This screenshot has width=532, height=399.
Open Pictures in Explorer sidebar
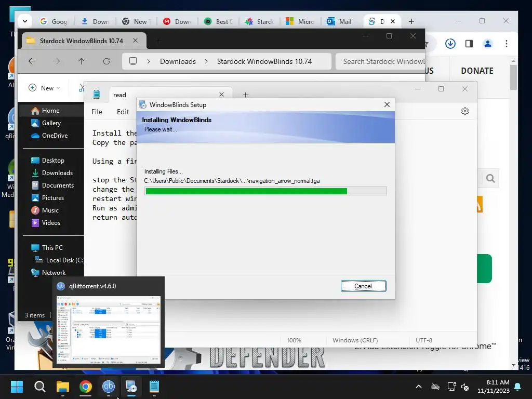pos(47,198)
